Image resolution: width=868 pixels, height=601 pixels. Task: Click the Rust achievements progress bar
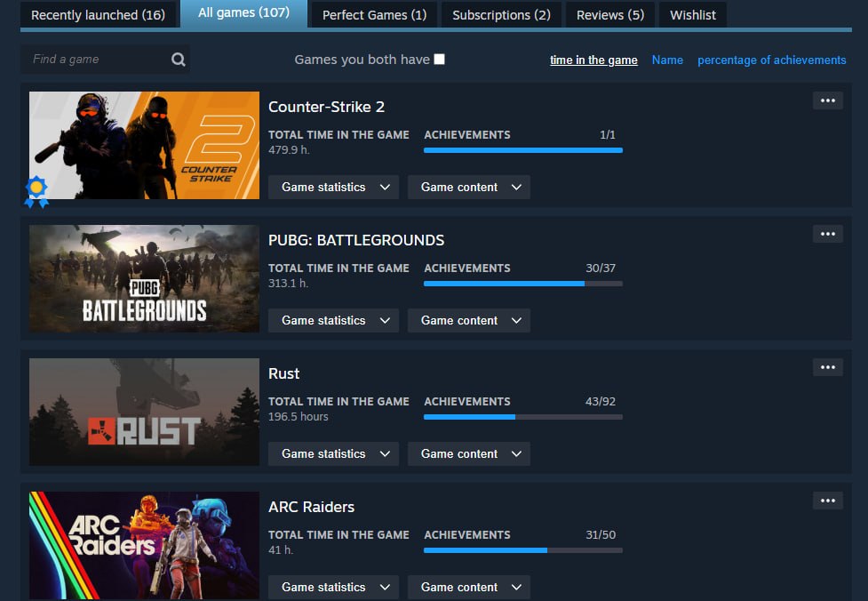pos(523,417)
